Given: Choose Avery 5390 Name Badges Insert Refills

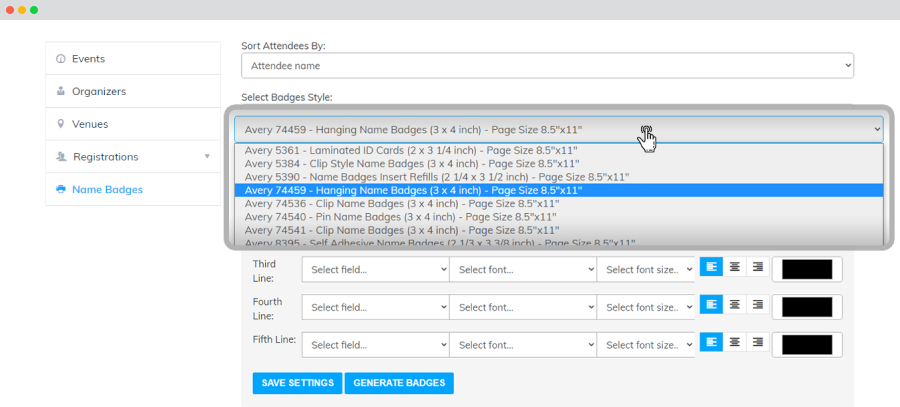Looking at the screenshot, I should point(558,177).
